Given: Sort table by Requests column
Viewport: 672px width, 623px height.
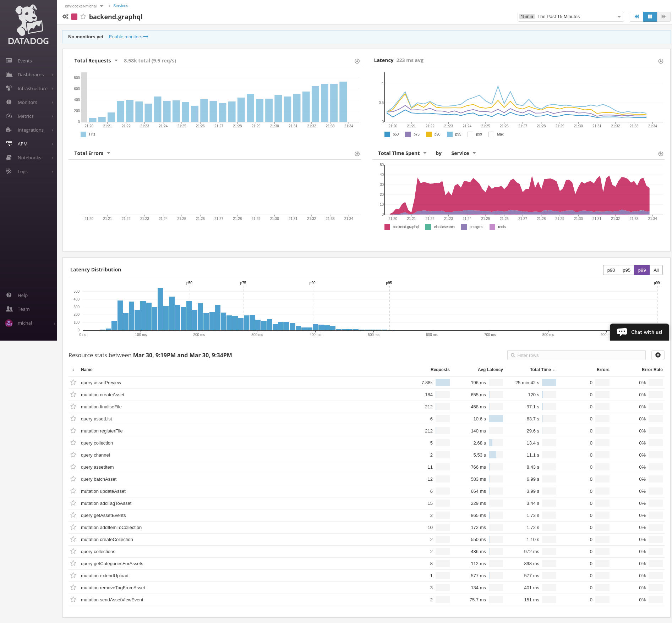Looking at the screenshot, I should (x=440, y=370).
